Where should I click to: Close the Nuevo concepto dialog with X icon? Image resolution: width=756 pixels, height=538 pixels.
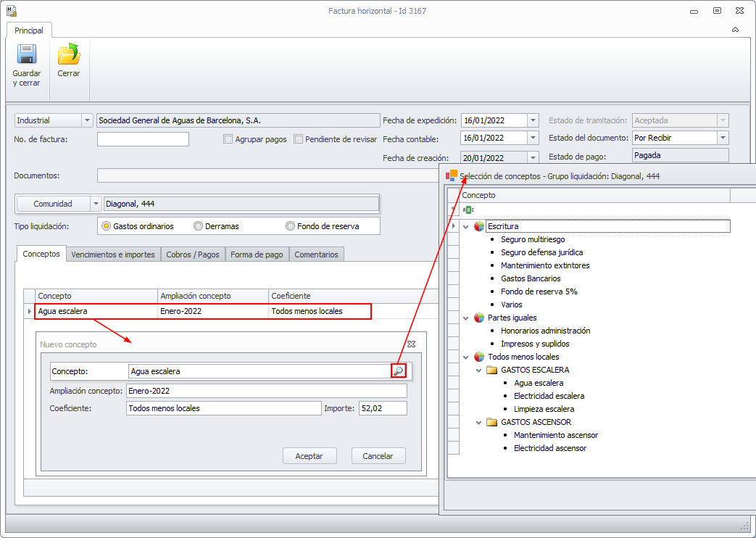click(x=411, y=344)
